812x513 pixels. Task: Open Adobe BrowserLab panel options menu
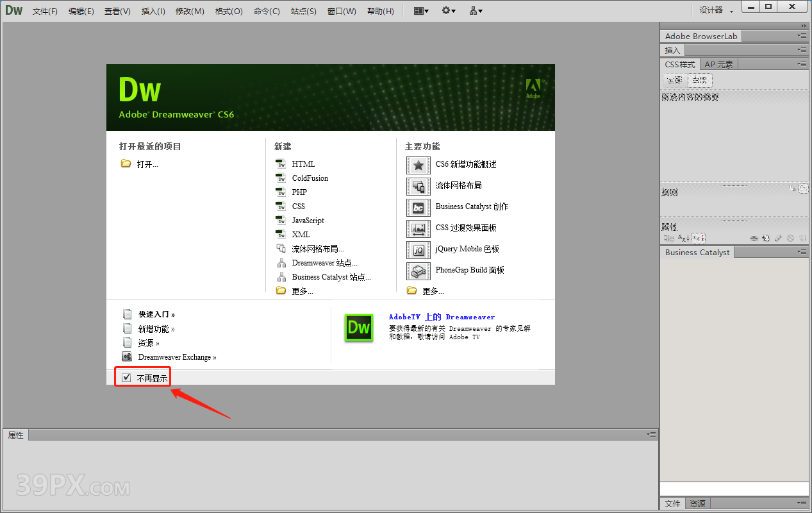[802, 37]
